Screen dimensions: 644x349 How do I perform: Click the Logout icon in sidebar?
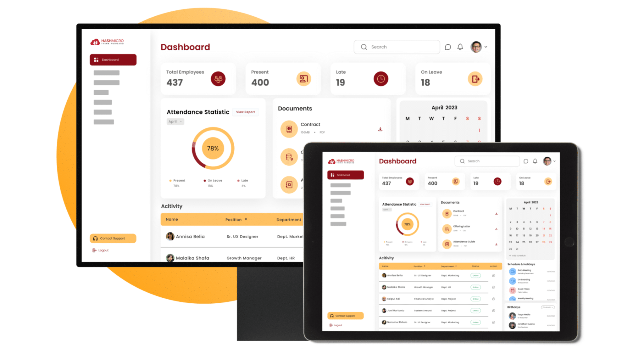click(94, 250)
